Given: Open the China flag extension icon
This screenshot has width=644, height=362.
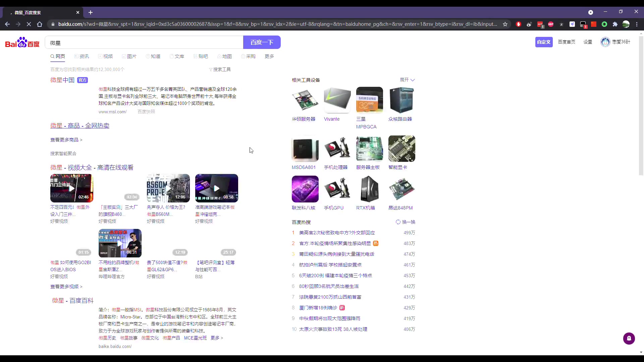Looking at the screenshot, I should coord(594,24).
